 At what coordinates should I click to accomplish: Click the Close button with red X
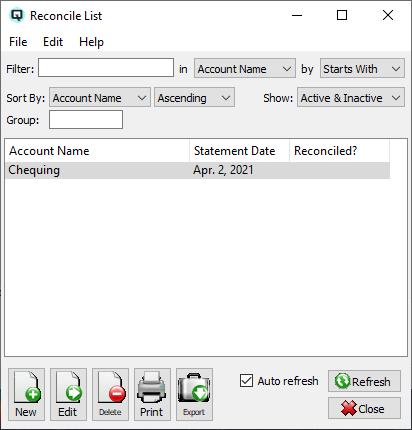coord(364,408)
